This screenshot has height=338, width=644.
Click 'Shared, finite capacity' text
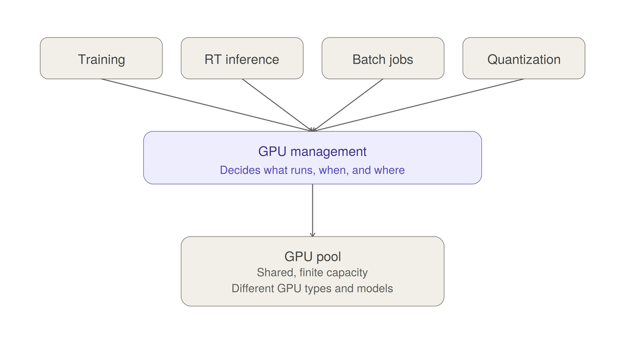coord(312,273)
